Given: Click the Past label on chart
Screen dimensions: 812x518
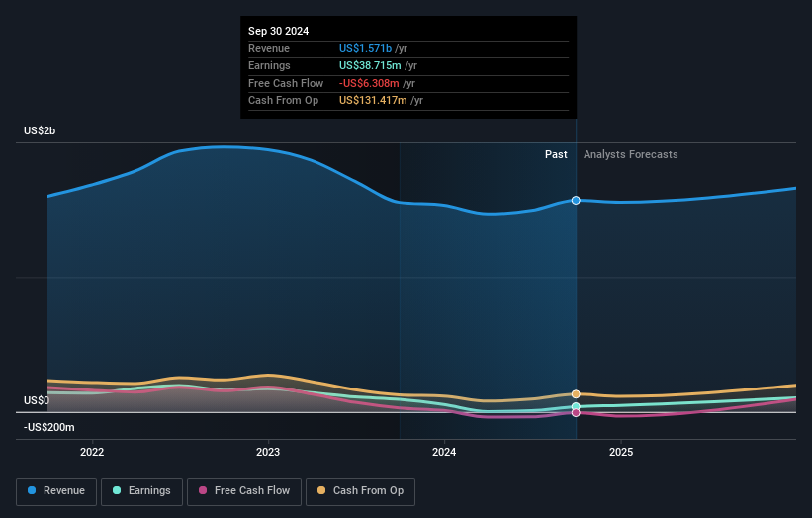Looking at the screenshot, I should [556, 155].
